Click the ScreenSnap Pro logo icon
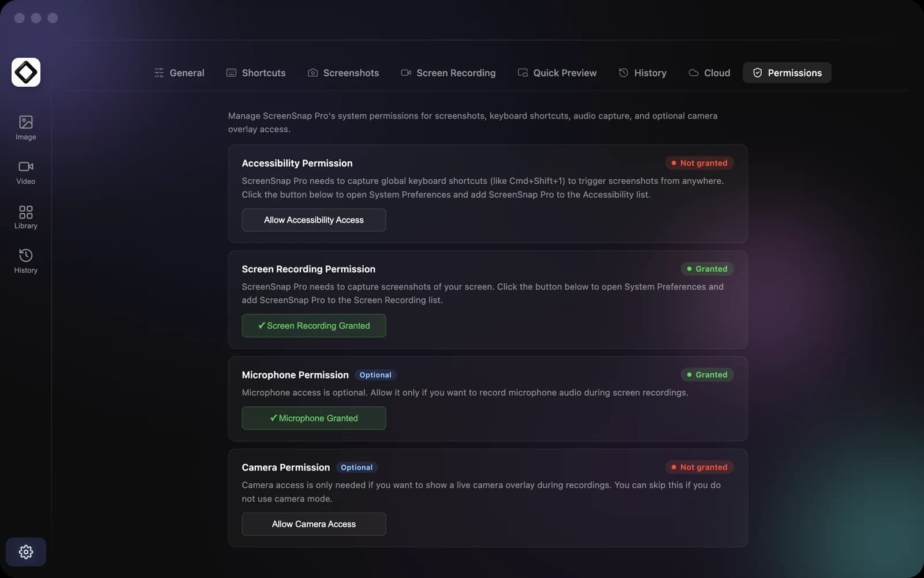The image size is (924, 578). point(26,72)
